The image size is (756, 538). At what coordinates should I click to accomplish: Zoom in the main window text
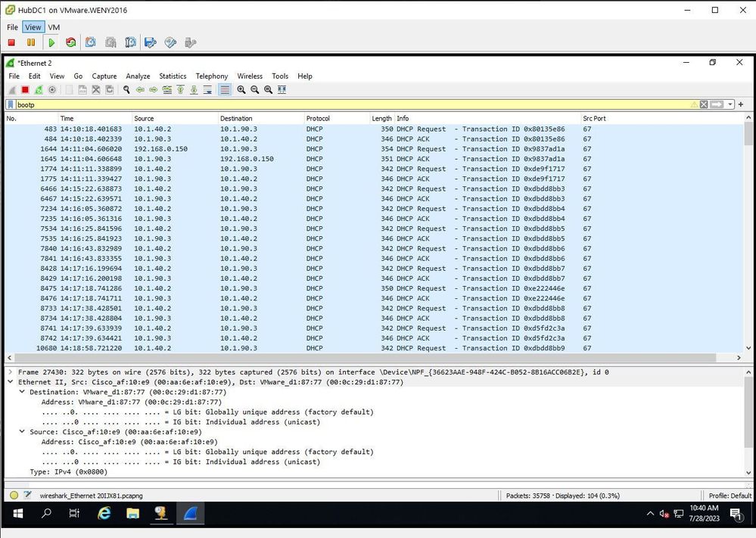(x=241, y=89)
